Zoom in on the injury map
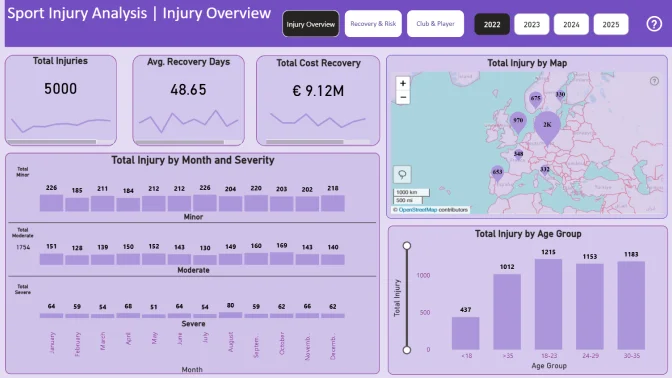This screenshot has height=378, width=672. click(x=402, y=83)
